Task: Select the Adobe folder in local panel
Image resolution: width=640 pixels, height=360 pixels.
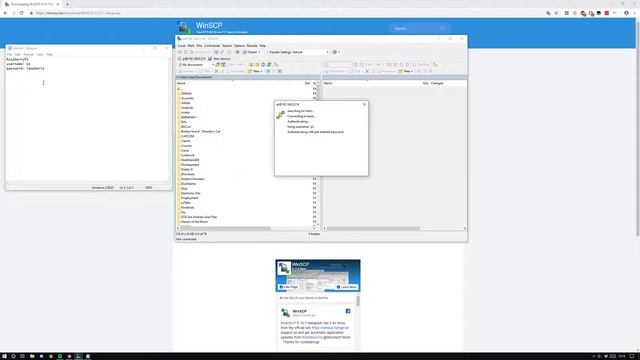Action: pos(186,103)
